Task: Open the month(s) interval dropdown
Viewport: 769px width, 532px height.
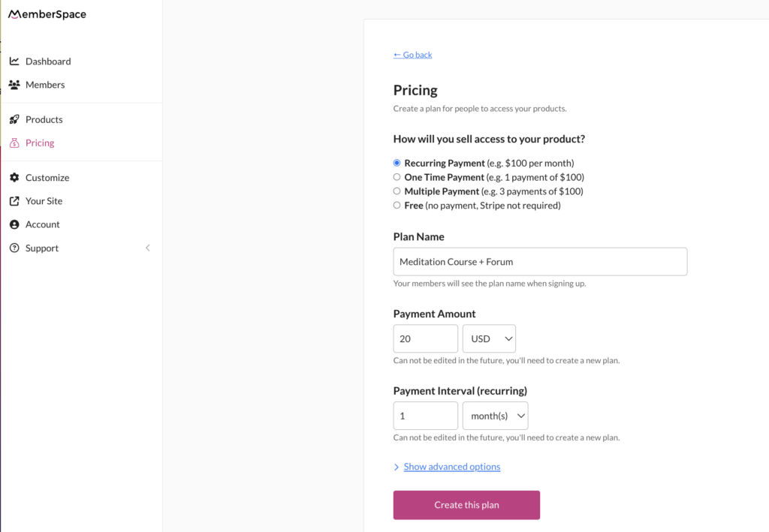Action: (495, 416)
